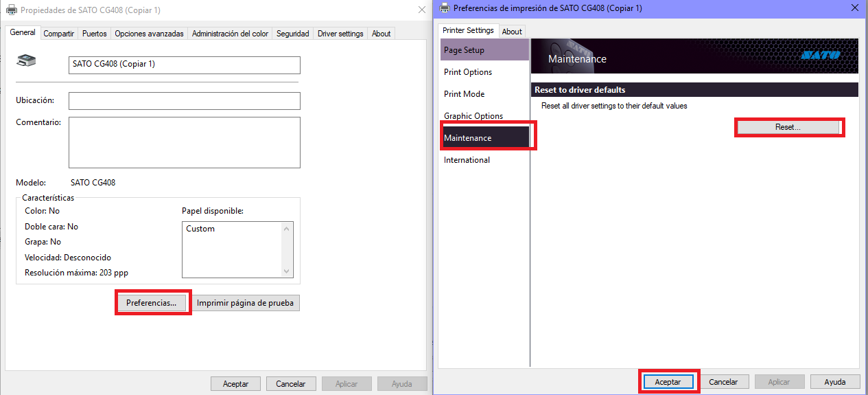The height and width of the screenshot is (395, 868).
Task: Open Preferencias... button
Action: [152, 303]
